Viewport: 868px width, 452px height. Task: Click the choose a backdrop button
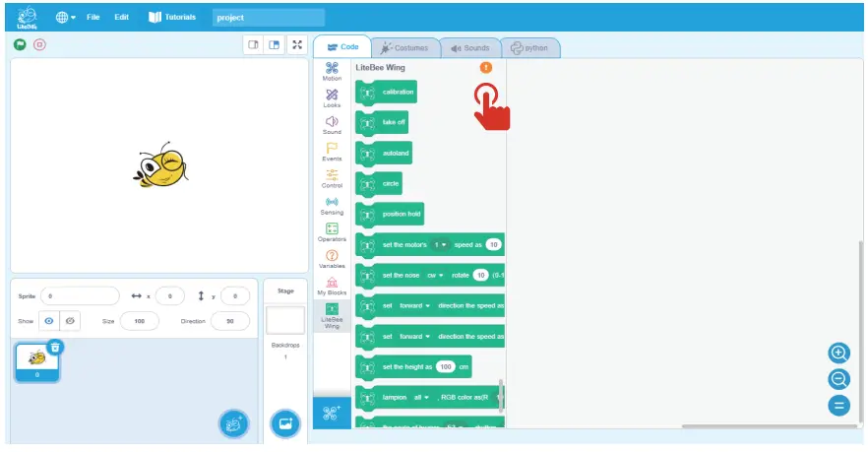point(285,424)
